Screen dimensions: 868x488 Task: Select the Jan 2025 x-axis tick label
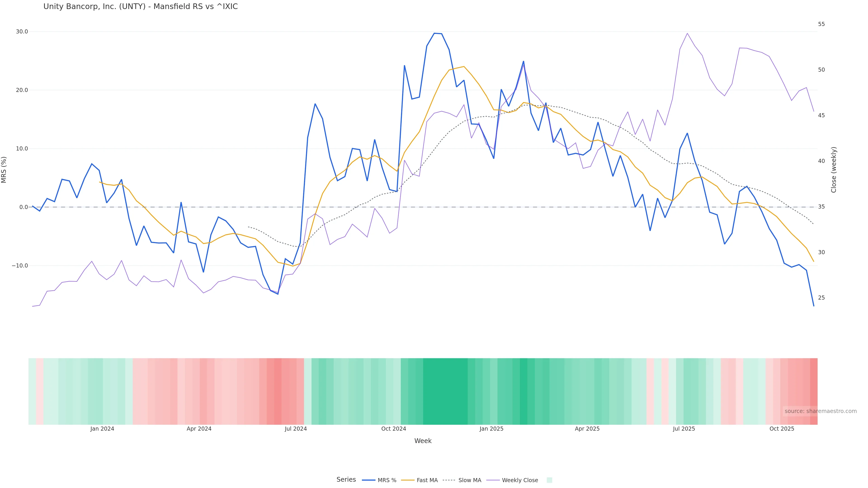tap(491, 429)
